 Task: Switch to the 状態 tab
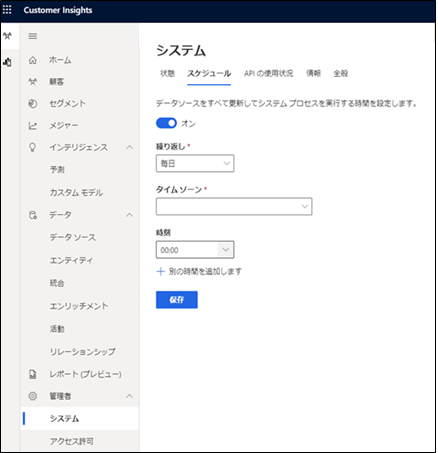(167, 73)
